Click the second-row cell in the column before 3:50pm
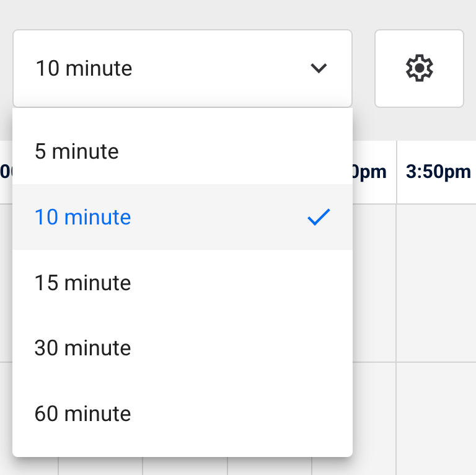 (x=374, y=419)
